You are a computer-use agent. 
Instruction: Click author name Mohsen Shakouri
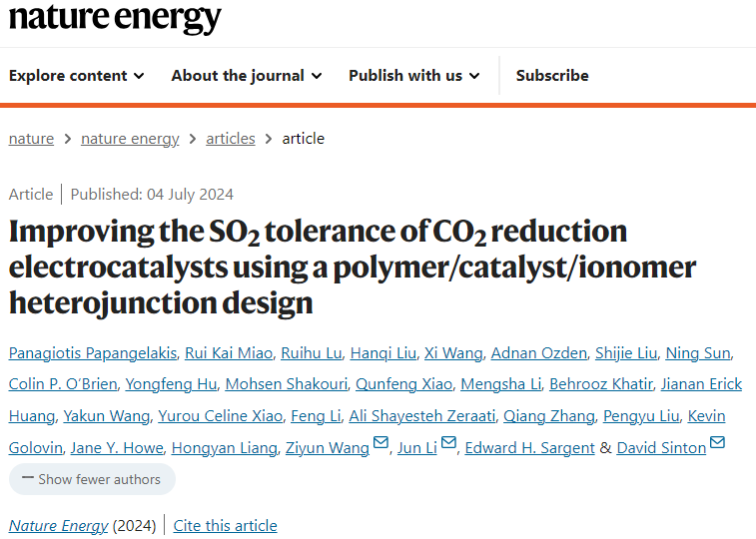(287, 384)
